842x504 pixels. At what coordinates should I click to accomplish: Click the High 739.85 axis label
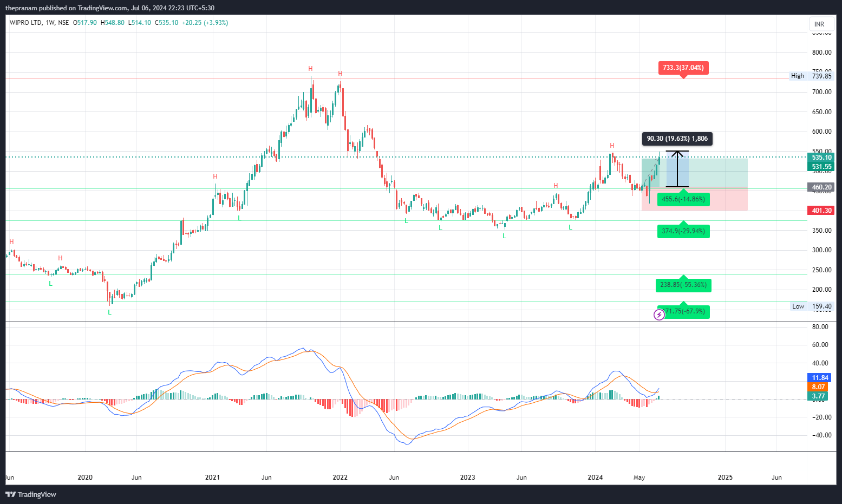click(811, 76)
